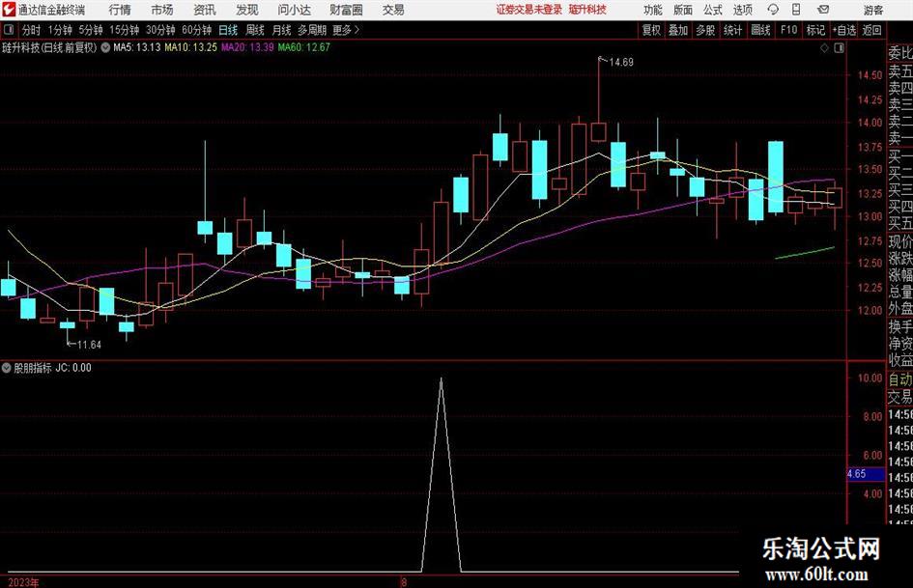Open the 问小达 menu
The image size is (913, 588).
tap(294, 10)
